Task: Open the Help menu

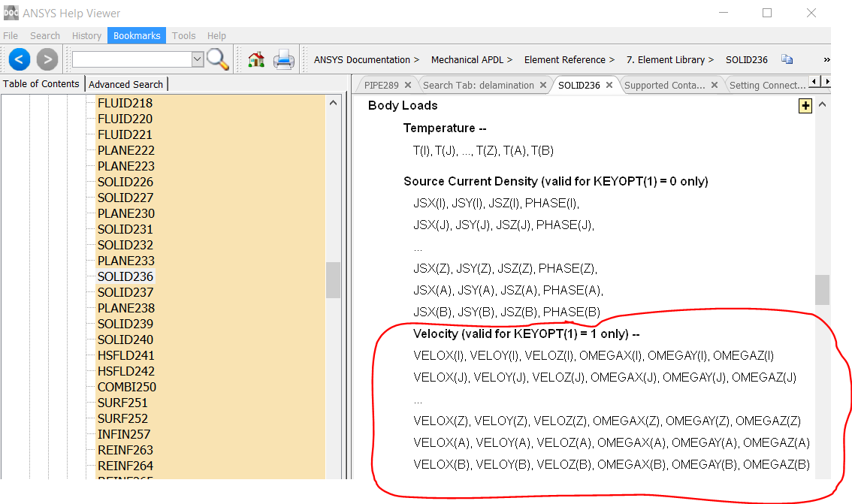Action: tap(216, 36)
